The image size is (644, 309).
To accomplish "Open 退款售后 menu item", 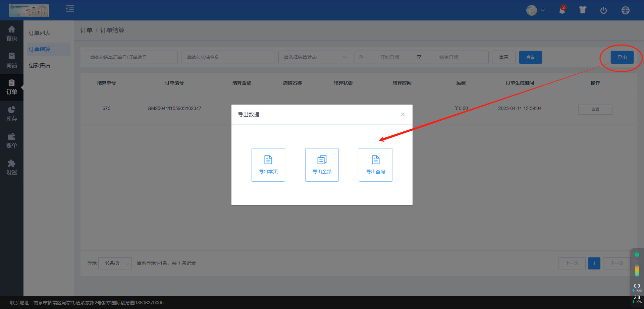I will 40,65.
